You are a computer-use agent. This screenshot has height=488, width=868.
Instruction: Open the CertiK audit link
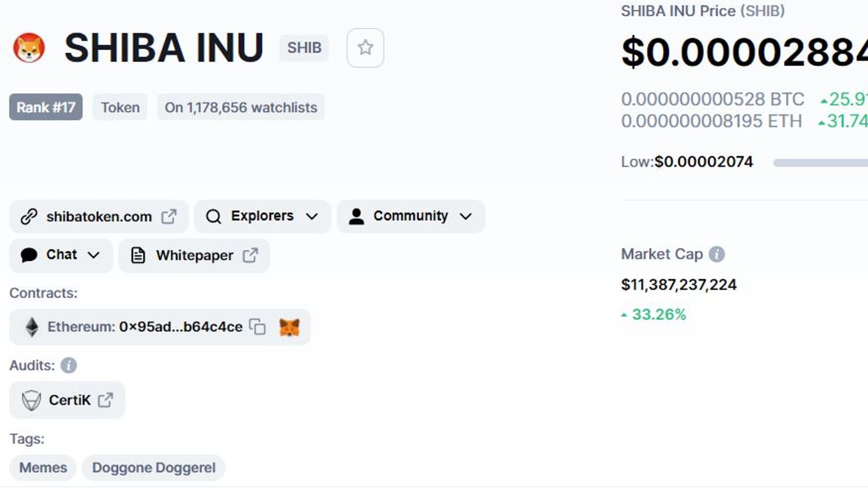pyautogui.click(x=69, y=400)
